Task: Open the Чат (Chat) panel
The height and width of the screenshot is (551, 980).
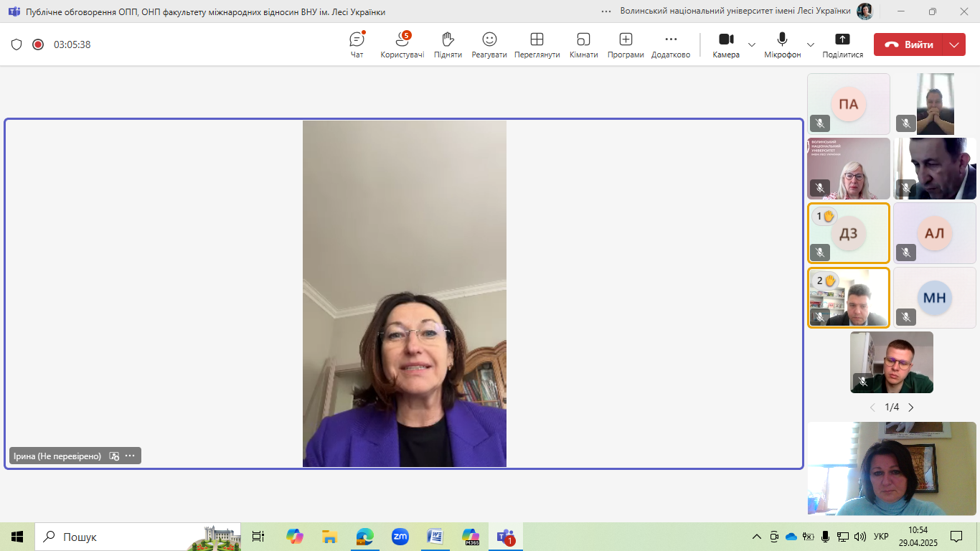Action: tap(357, 44)
